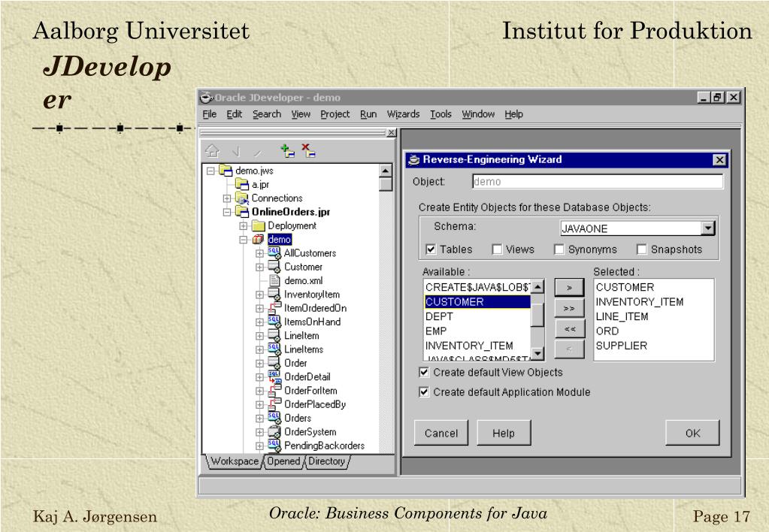The width and height of the screenshot is (769, 532).
Task: Toggle Create default Application Module checkbox
Action: (424, 392)
